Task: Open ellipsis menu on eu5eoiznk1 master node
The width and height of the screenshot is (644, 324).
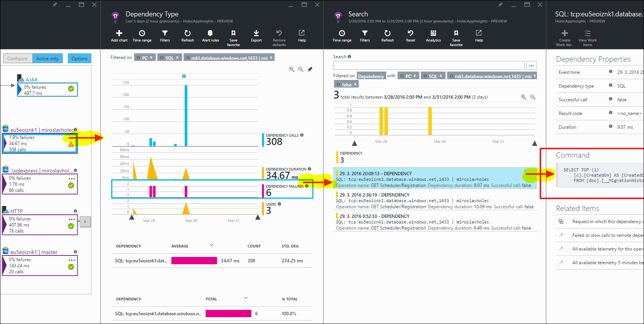Action: point(72,260)
